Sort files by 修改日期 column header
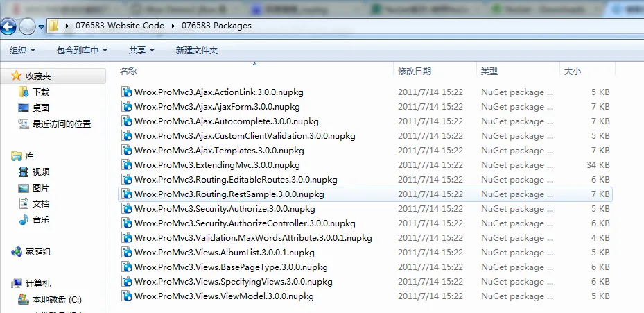Screen dimensions: 644x313 click(x=415, y=71)
